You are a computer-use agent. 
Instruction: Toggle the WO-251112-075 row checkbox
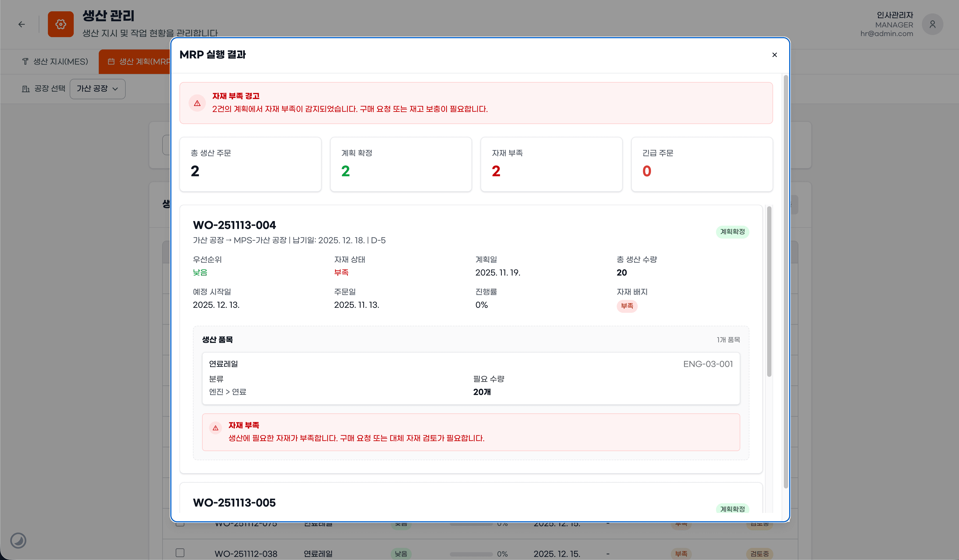(x=180, y=524)
